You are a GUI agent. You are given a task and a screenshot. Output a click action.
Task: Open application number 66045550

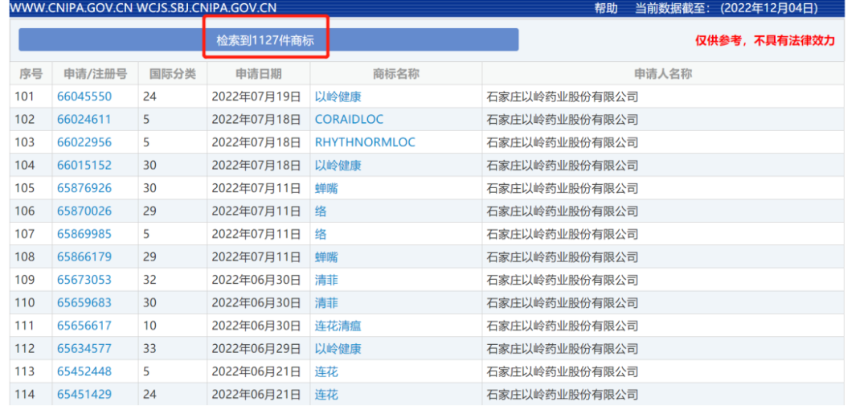pyautogui.click(x=84, y=96)
